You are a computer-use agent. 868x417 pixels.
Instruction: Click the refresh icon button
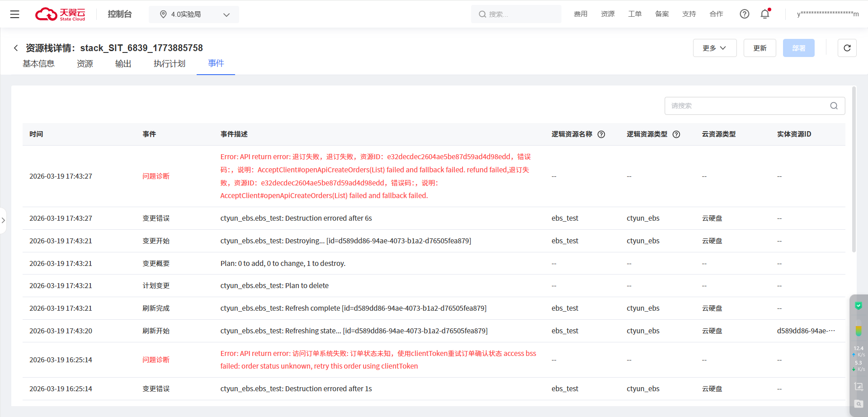847,48
